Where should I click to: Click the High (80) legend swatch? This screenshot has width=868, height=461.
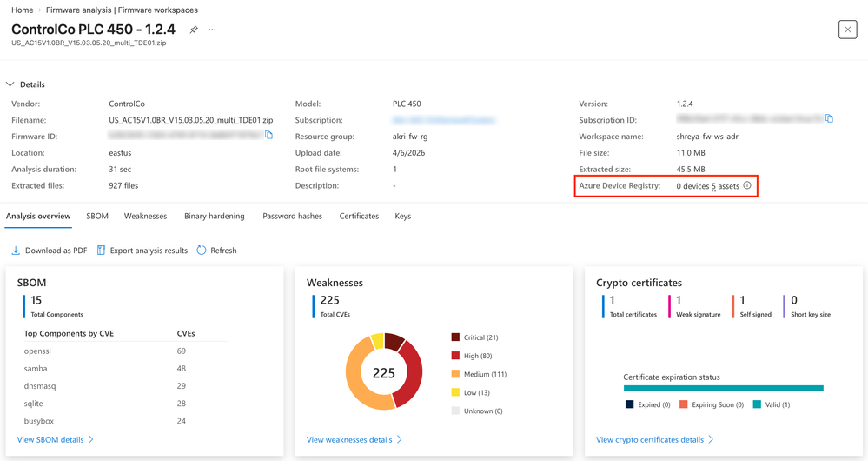click(455, 355)
